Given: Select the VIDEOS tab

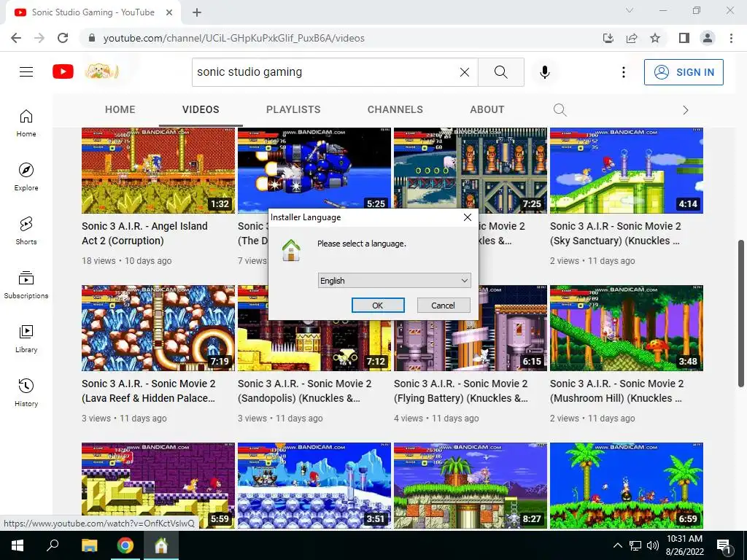Looking at the screenshot, I should tap(201, 109).
